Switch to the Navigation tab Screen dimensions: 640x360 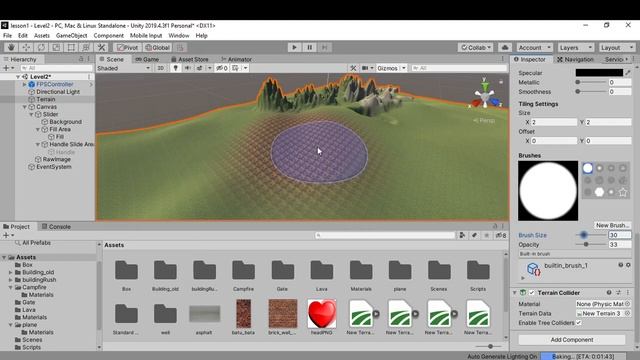[575, 59]
